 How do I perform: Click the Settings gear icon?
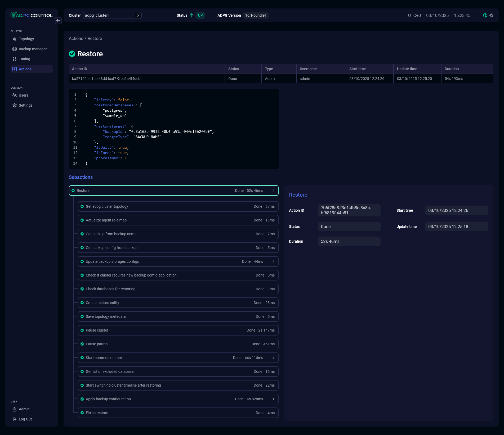tap(15, 105)
